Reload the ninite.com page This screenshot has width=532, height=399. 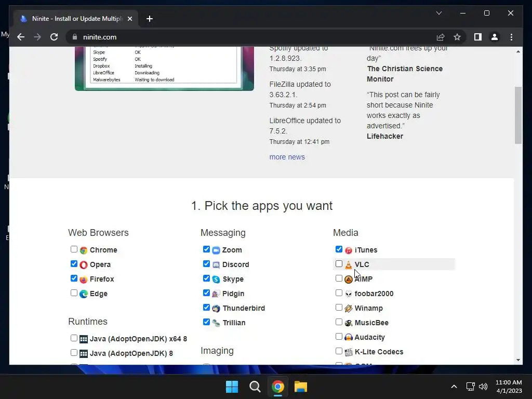54,37
